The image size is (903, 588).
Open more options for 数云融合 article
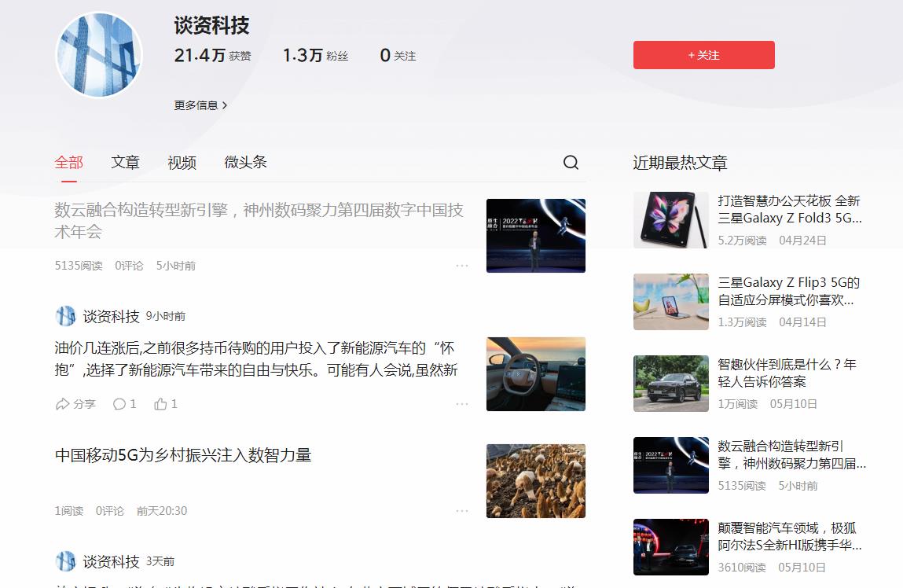point(462,266)
